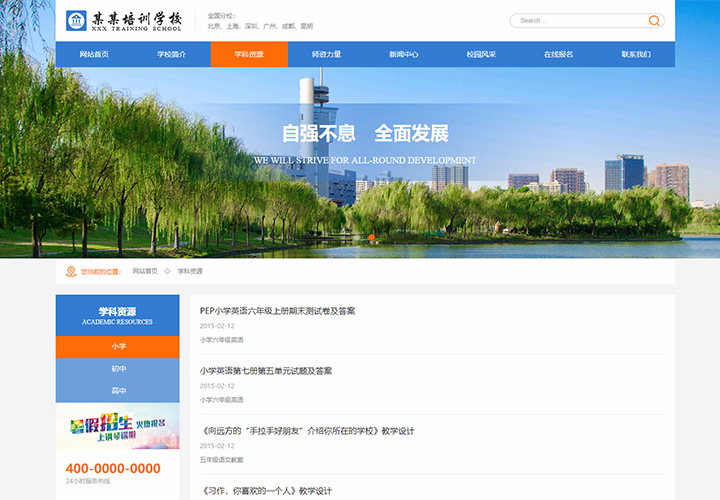Viewport: 720px width, 500px height.
Task: Select the 初中 sidebar category
Action: pyautogui.click(x=118, y=369)
